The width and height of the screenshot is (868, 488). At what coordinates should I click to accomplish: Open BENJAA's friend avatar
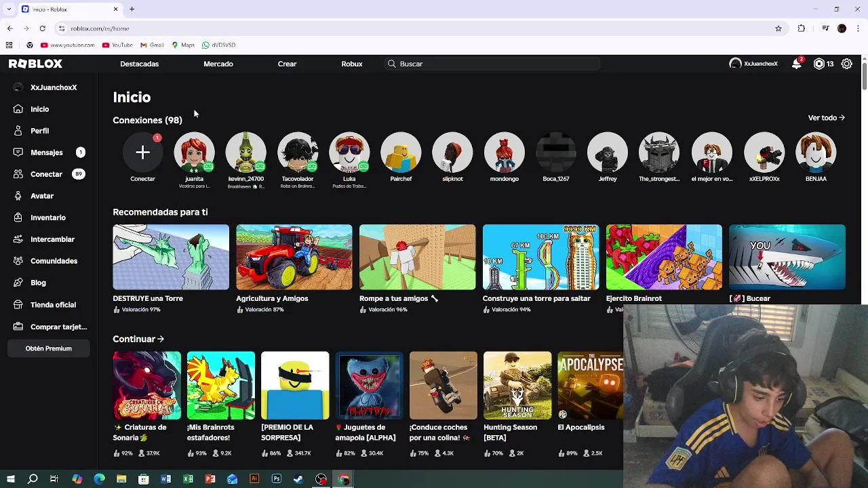pos(816,152)
